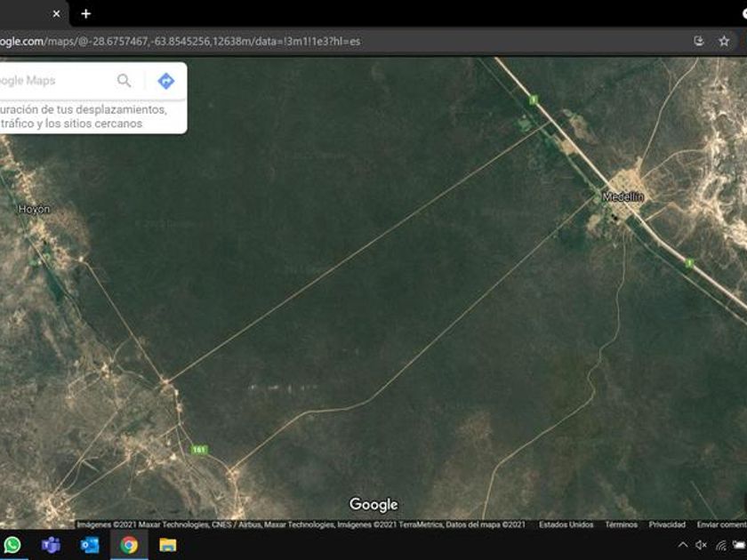The height and width of the screenshot is (560, 747).
Task: Open a new browser tab
Action: coord(85,13)
